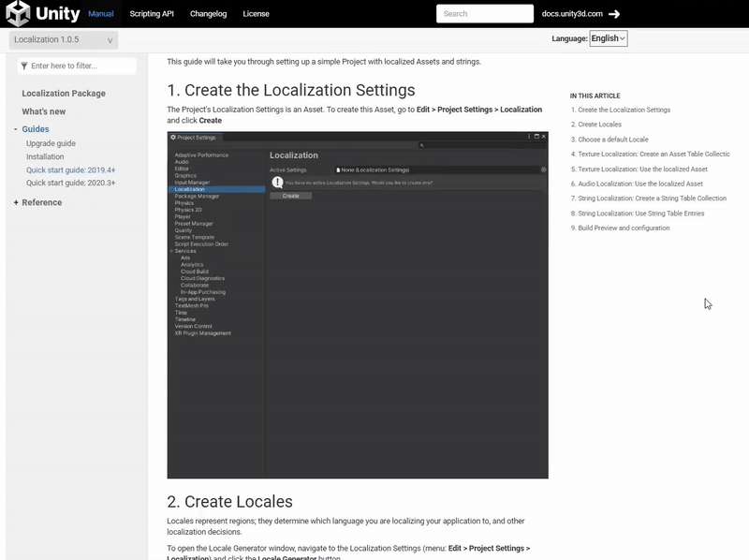Open the Localization Package sidebar entry
Image resolution: width=749 pixels, height=560 pixels.
[64, 94]
